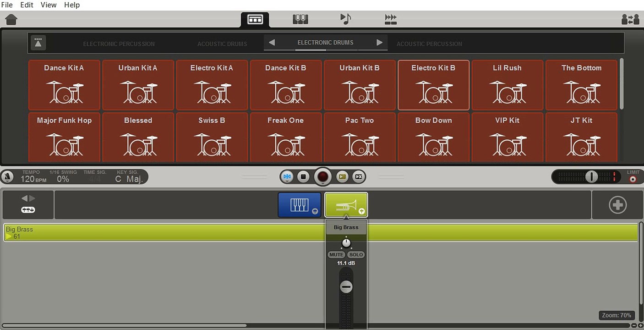Image resolution: width=644 pixels, height=330 pixels.
Task: Click the Zoom: 70% indicator
Action: (x=617, y=315)
